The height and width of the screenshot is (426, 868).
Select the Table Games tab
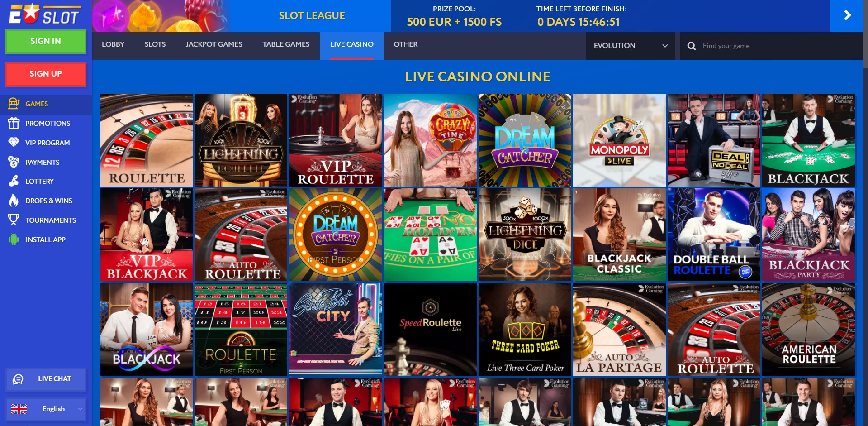(286, 44)
